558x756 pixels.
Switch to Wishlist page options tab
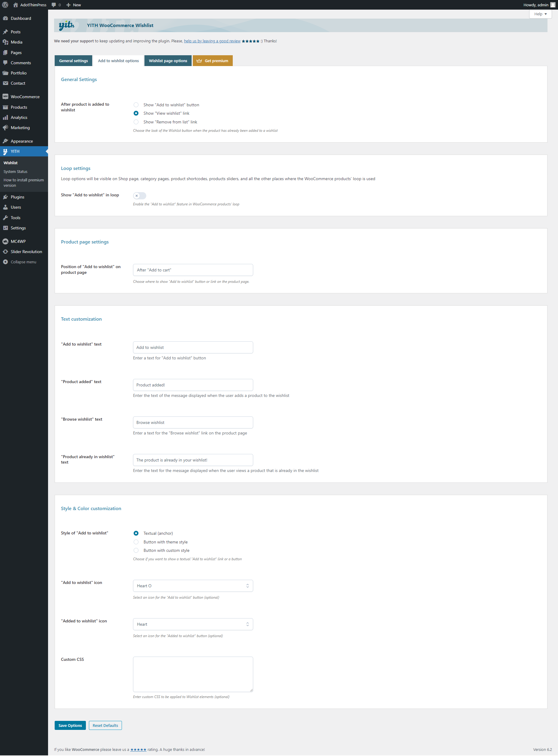click(168, 61)
